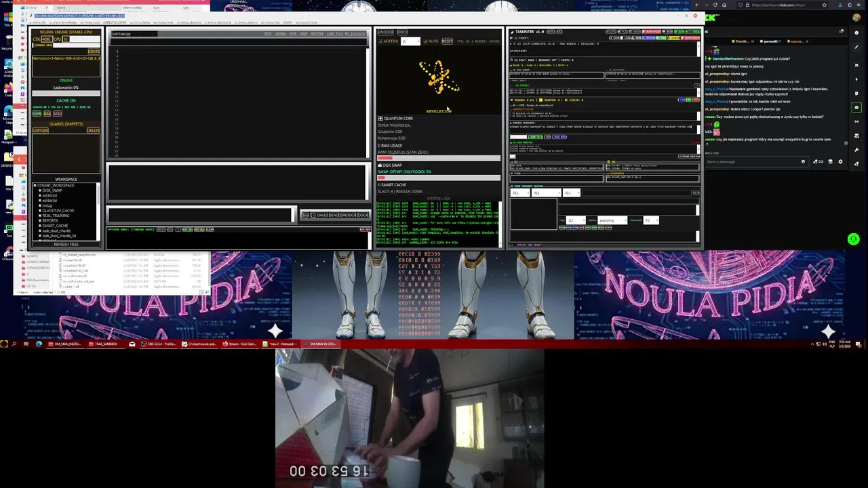868x488 pixels.
Task: Choose the BAL cache mode
Action: coord(47,113)
